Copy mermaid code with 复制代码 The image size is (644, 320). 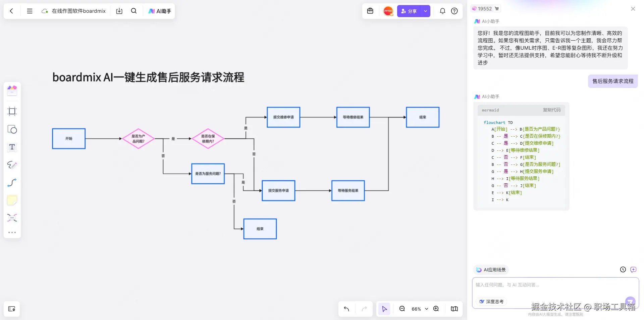(551, 110)
